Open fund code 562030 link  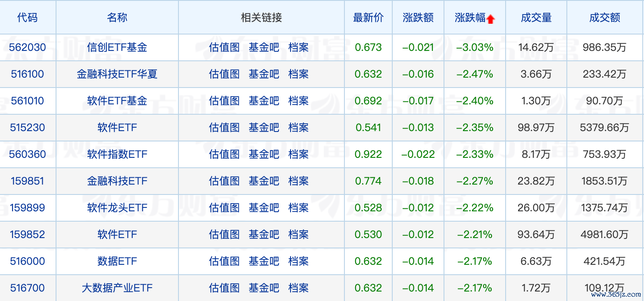(28, 47)
